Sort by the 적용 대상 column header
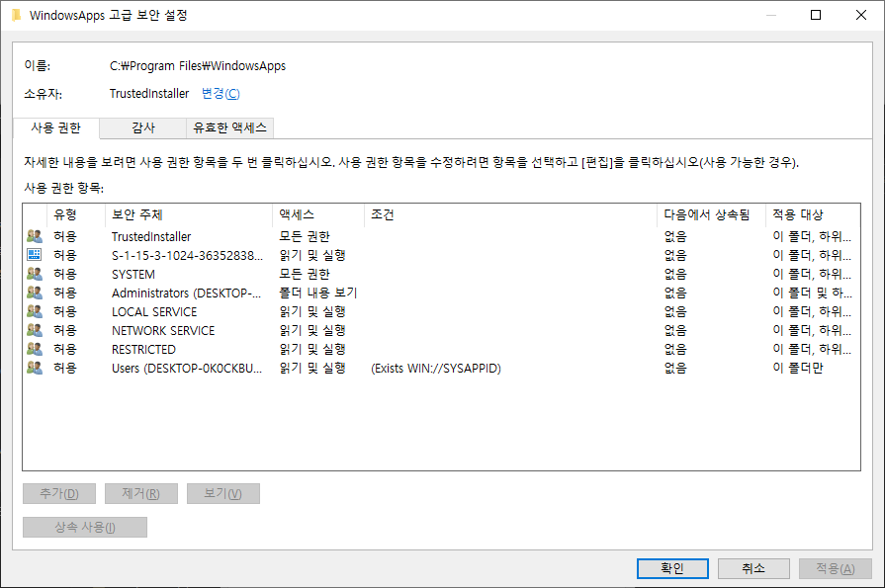 point(813,214)
